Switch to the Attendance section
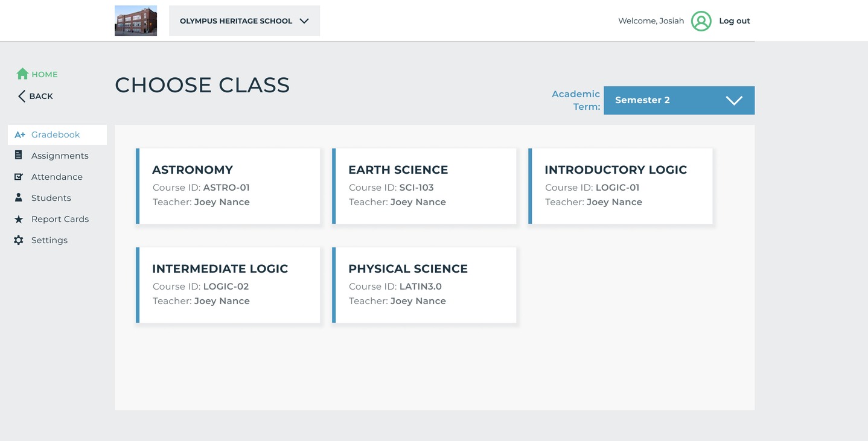Screen dimensions: 868x441 coord(57,176)
